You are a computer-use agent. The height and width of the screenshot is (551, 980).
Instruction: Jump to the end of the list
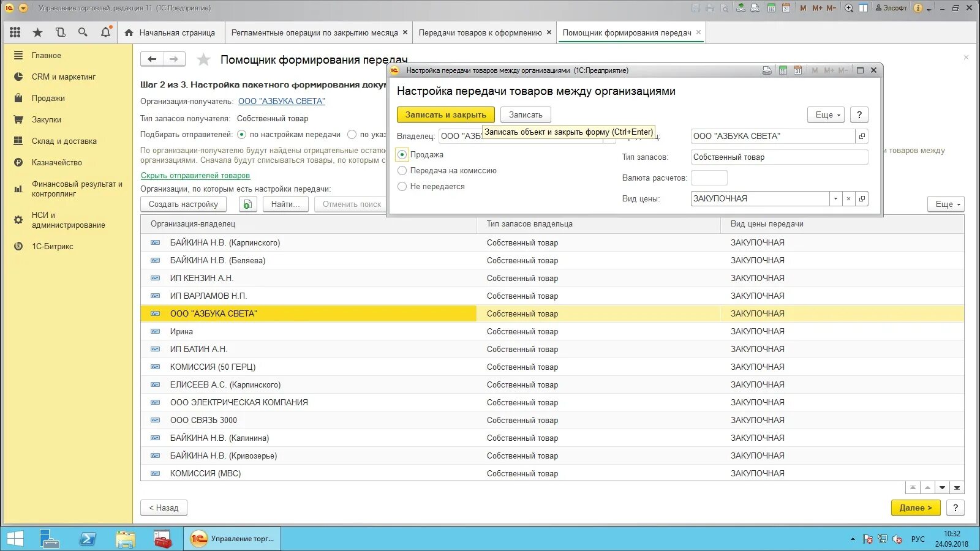pos(957,488)
